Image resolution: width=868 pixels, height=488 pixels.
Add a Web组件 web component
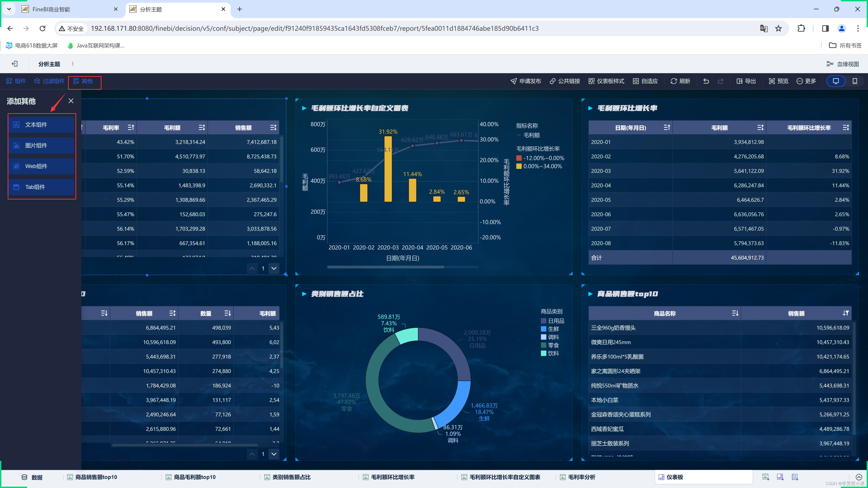(41, 166)
